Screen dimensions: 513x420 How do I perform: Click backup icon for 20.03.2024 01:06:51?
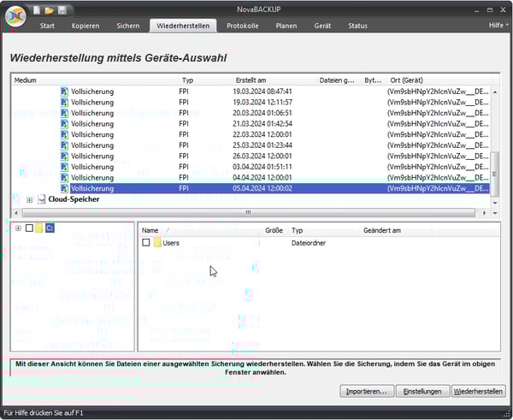(64, 113)
